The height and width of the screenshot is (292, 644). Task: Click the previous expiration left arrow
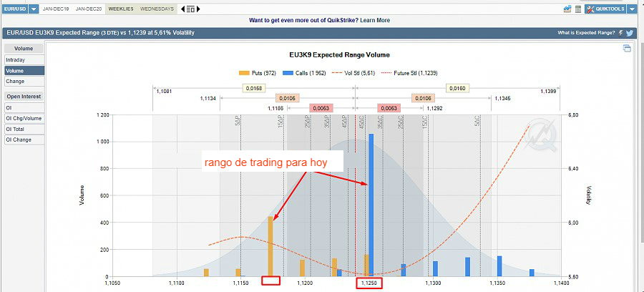tap(182, 9)
